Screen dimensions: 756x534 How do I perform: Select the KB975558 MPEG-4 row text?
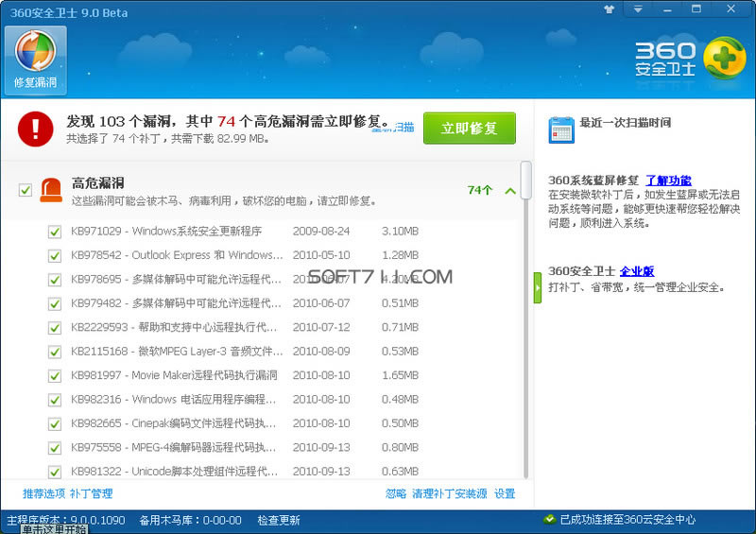tap(174, 448)
